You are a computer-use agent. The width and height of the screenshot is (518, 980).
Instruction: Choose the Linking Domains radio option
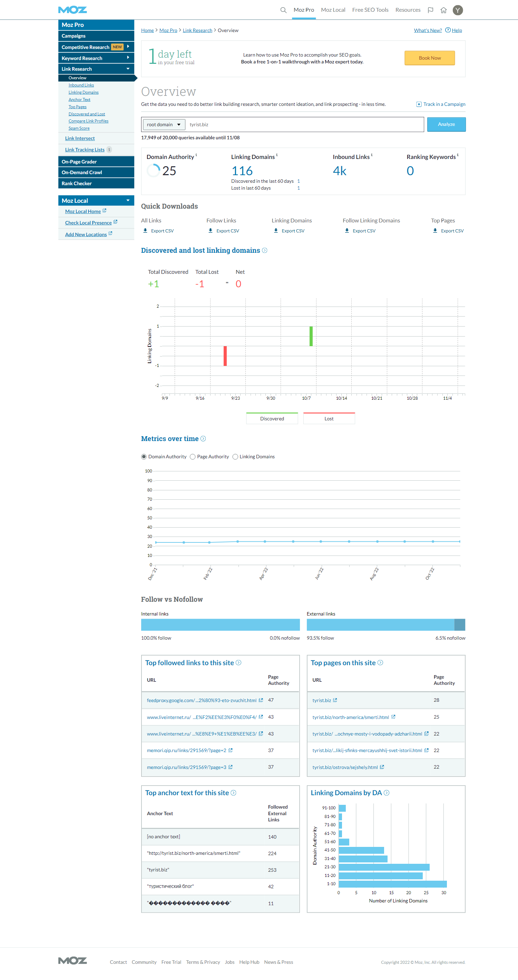pyautogui.click(x=235, y=457)
